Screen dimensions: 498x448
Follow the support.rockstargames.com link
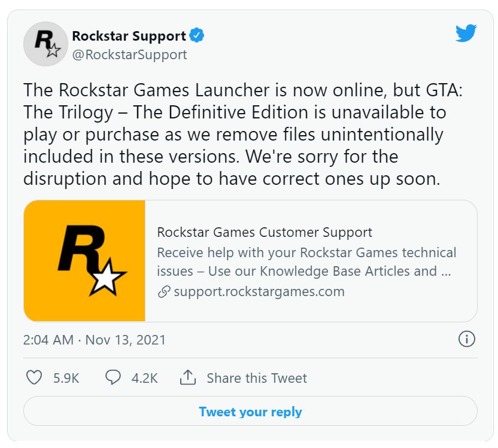tap(259, 291)
